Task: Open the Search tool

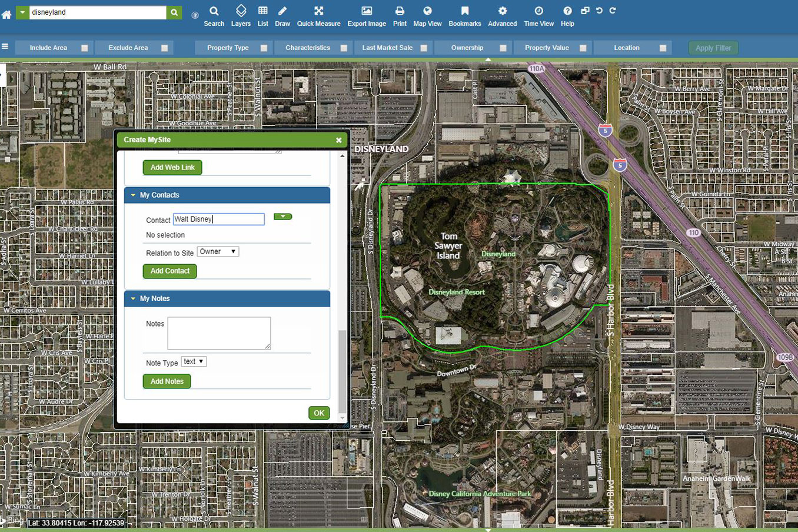Action: pyautogui.click(x=214, y=16)
